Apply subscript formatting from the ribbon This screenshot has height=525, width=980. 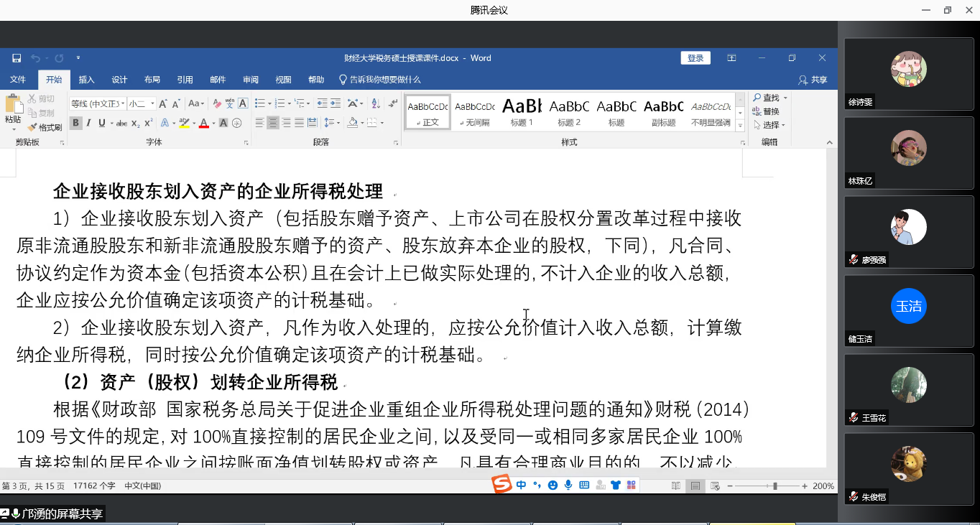coord(137,123)
